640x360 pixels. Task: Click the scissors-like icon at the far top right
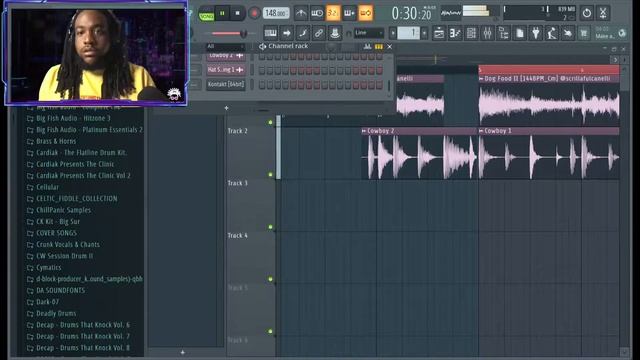pyautogui.click(x=603, y=13)
